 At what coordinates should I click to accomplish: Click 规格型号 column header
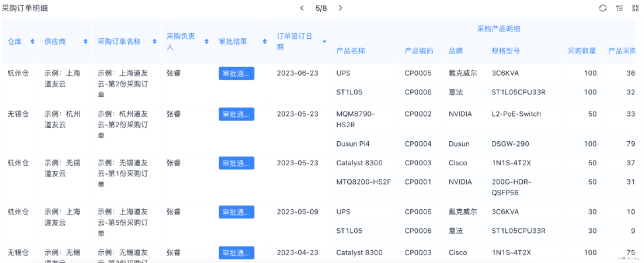click(506, 51)
